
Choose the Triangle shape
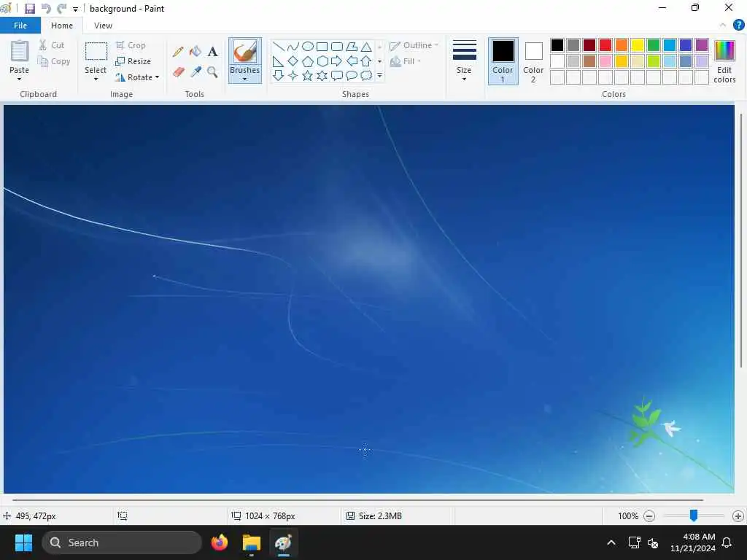tap(366, 46)
